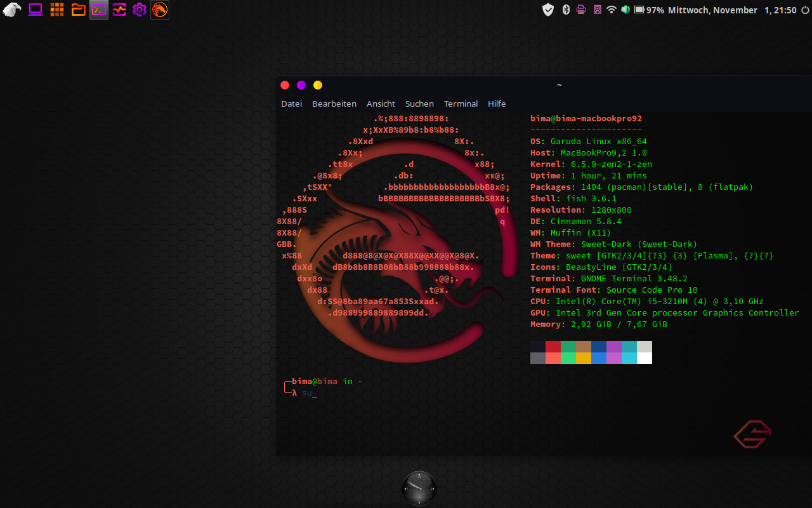Open the Bearbeiten menu
This screenshot has height=508, width=812.
(334, 104)
